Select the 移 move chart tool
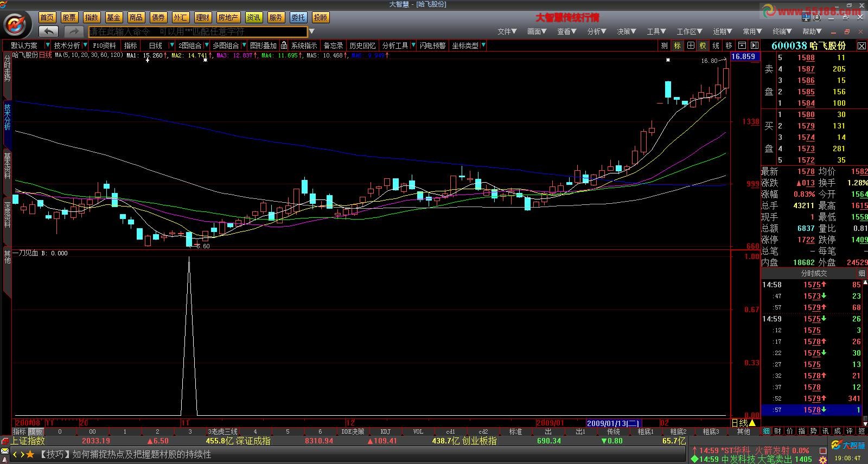The height and width of the screenshot is (464, 868). 729,46
